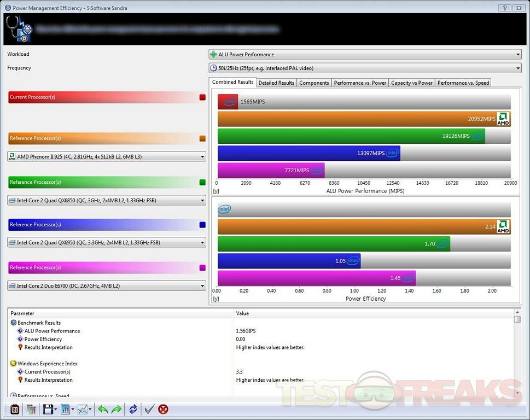Toggle the red Current Processor color box

(202, 97)
